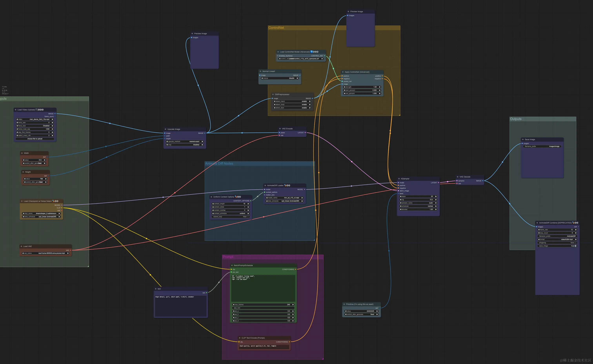The image size is (593, 364).
Task: Open upscale_method dropdown set to nearest-exact
Action: 185,142
